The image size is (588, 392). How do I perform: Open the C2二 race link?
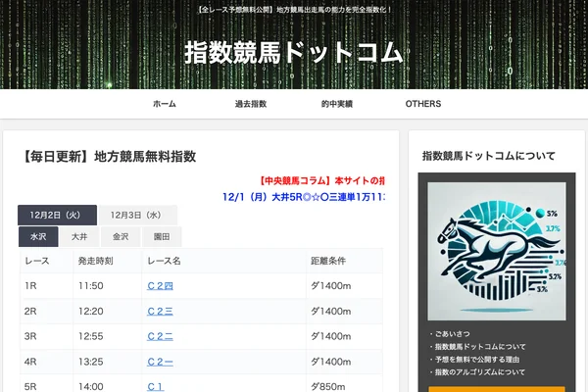click(x=160, y=336)
